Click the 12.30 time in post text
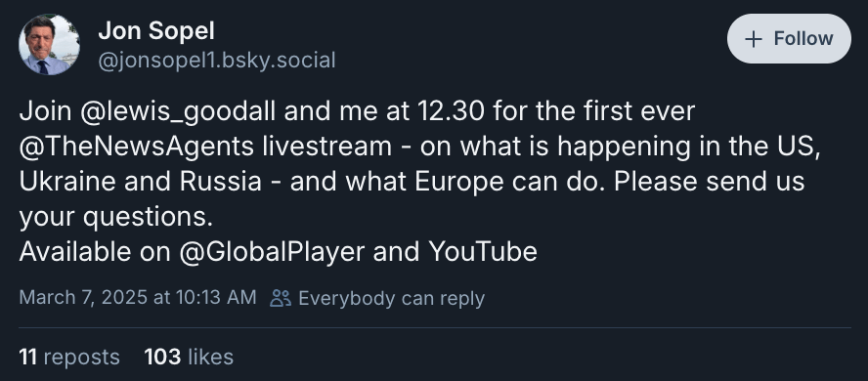Viewport: 868px width, 381px height. tap(452, 111)
